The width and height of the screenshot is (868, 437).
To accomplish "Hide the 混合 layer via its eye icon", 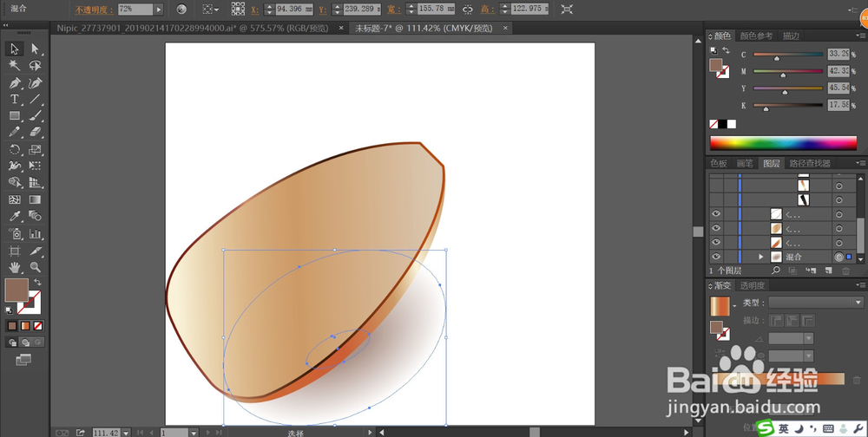I will pos(716,257).
